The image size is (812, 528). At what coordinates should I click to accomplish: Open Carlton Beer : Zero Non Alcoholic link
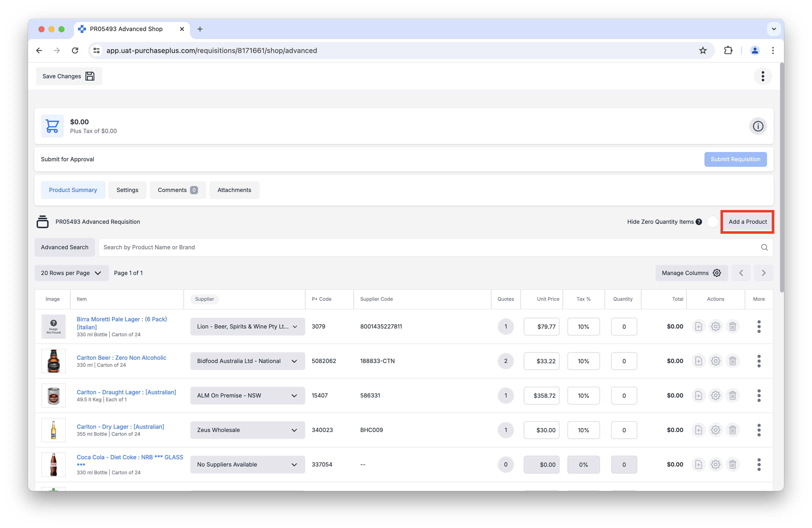click(121, 357)
